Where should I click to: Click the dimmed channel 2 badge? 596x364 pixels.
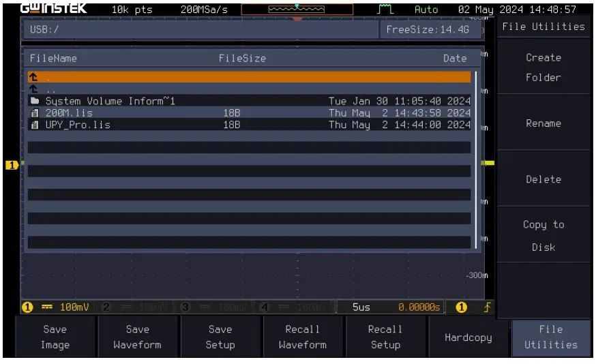click(x=106, y=307)
